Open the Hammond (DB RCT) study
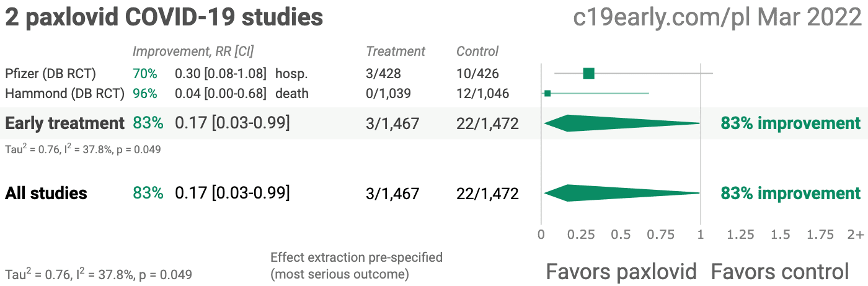Viewport: 868px width, 286px height. pos(64,94)
